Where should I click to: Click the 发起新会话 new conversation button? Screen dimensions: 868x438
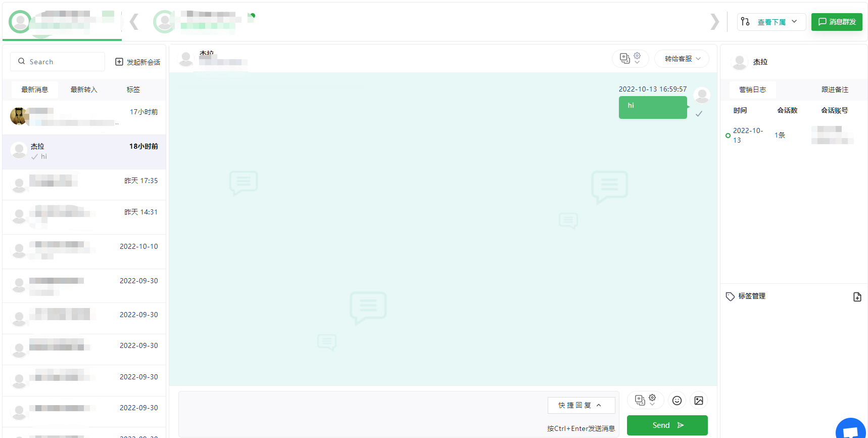(x=138, y=62)
